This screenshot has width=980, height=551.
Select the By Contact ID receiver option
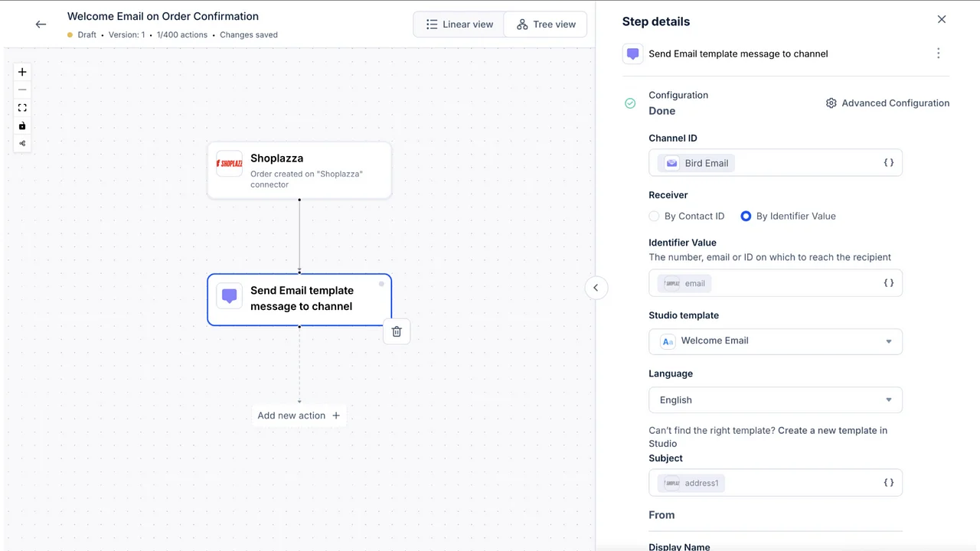pos(654,216)
